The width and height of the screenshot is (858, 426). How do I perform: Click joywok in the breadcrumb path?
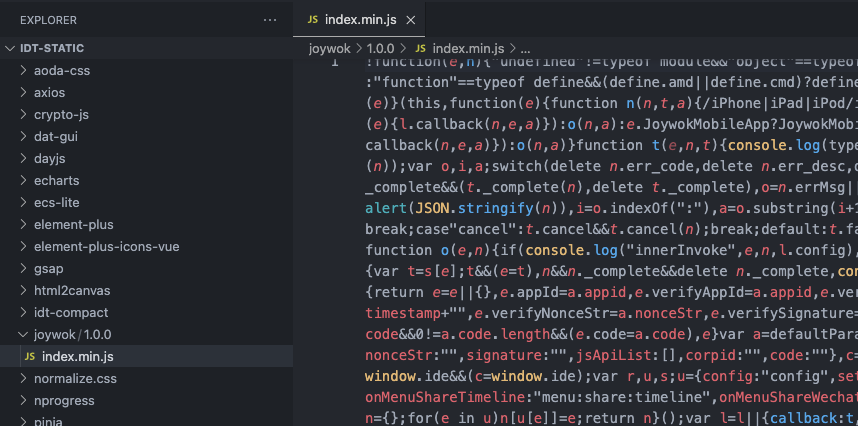(329, 48)
